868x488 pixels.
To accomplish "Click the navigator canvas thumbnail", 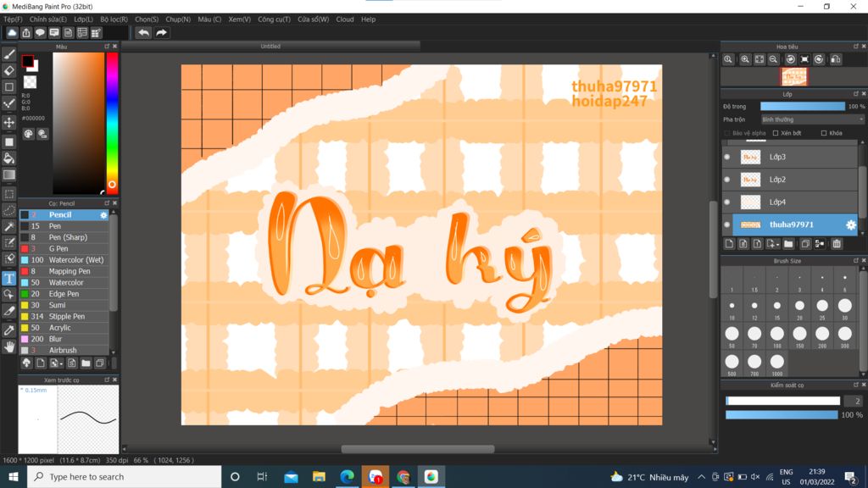I will tap(794, 77).
